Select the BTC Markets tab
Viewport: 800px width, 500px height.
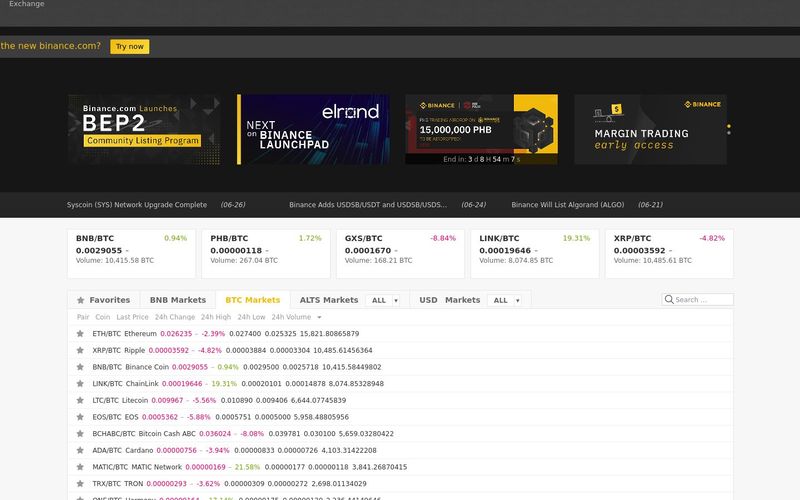click(x=253, y=300)
